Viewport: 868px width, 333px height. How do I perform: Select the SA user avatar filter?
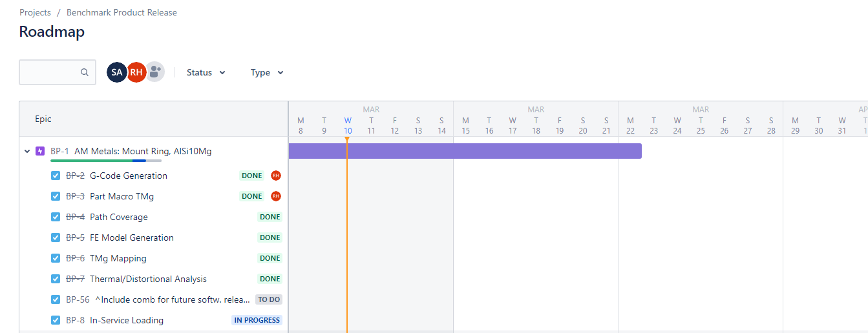click(116, 72)
